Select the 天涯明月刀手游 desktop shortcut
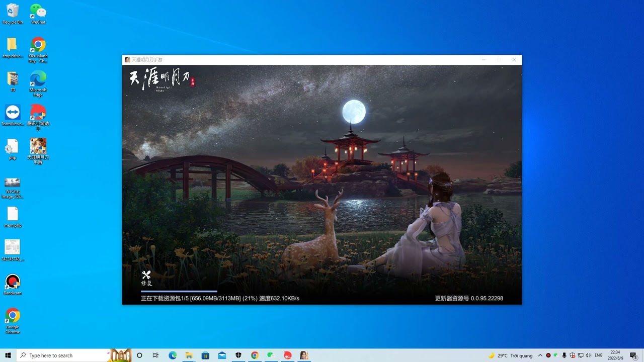The height and width of the screenshot is (362, 644). [x=38, y=151]
